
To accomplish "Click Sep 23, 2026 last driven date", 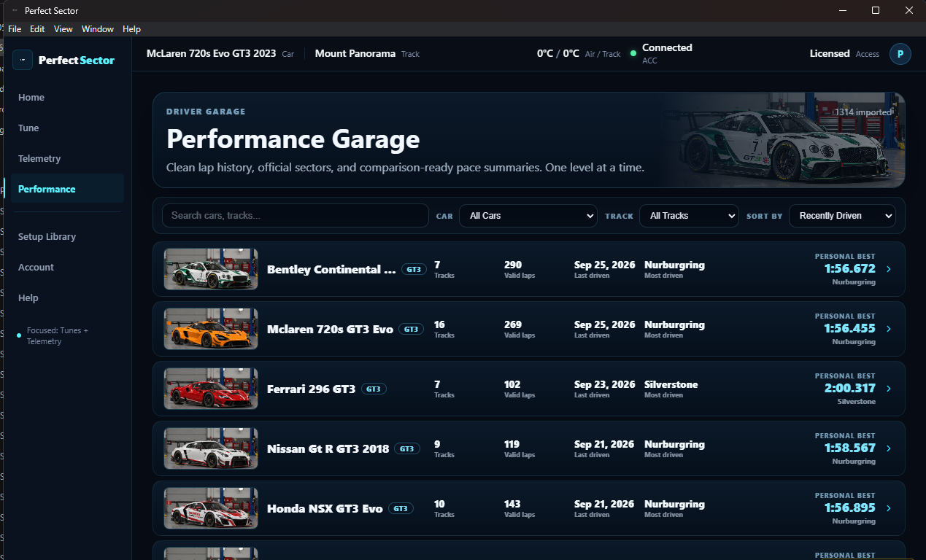I will [604, 384].
